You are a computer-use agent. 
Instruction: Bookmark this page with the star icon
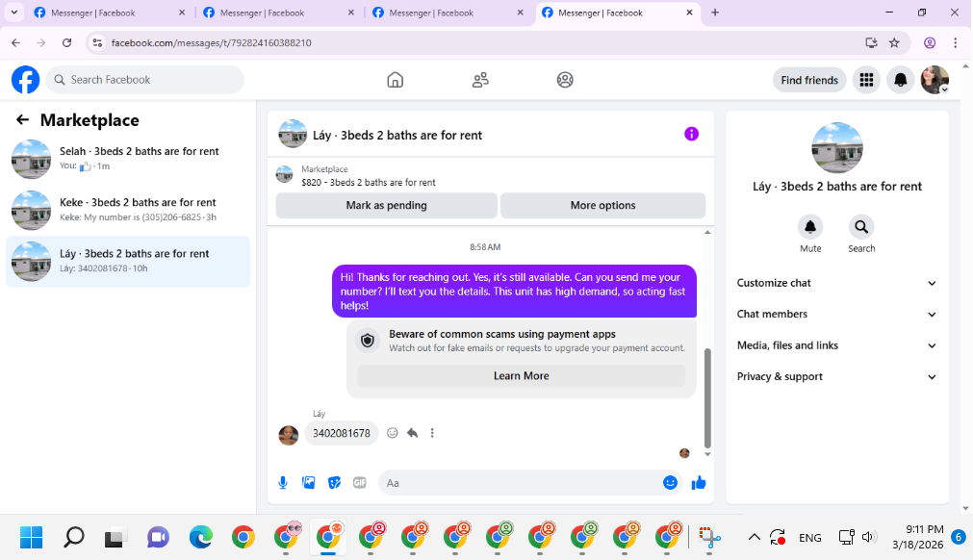coord(894,42)
